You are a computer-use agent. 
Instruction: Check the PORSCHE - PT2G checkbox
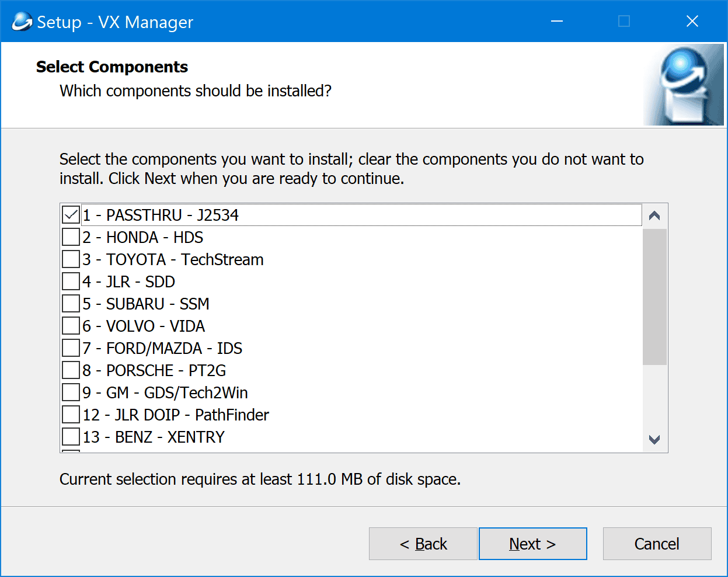click(x=71, y=370)
